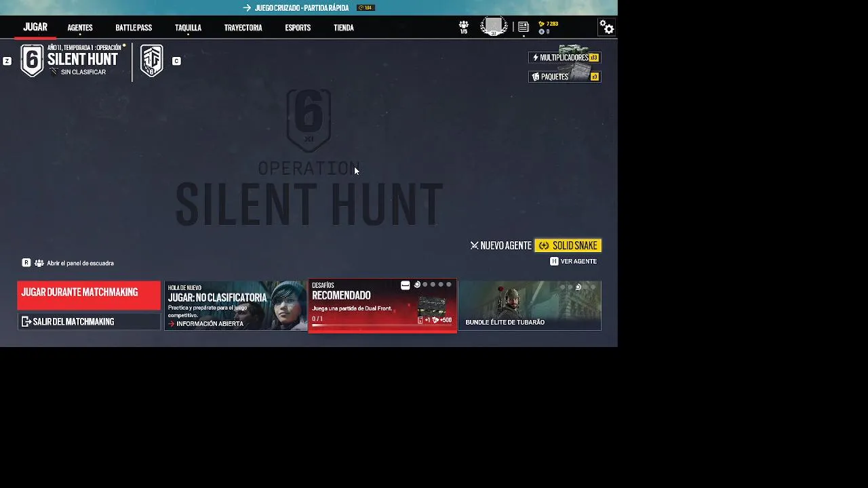
Task: Click the arrow icon beside Información Abierta
Action: pyautogui.click(x=171, y=324)
